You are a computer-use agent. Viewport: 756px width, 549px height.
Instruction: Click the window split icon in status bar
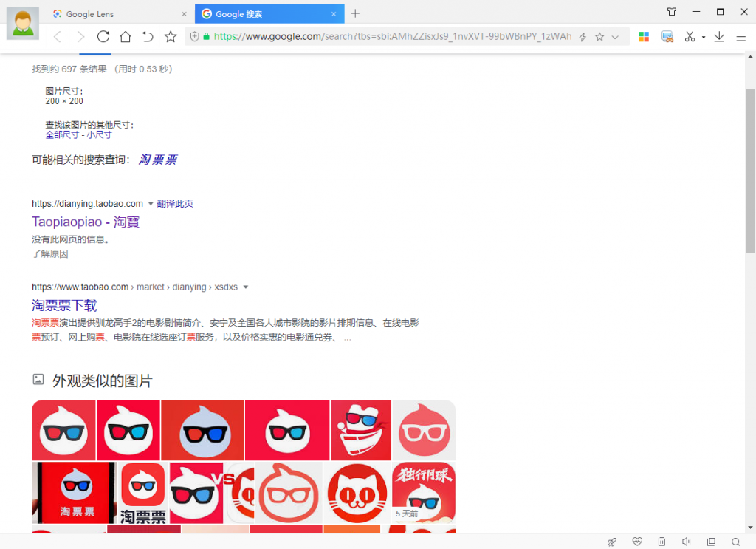pyautogui.click(x=711, y=542)
